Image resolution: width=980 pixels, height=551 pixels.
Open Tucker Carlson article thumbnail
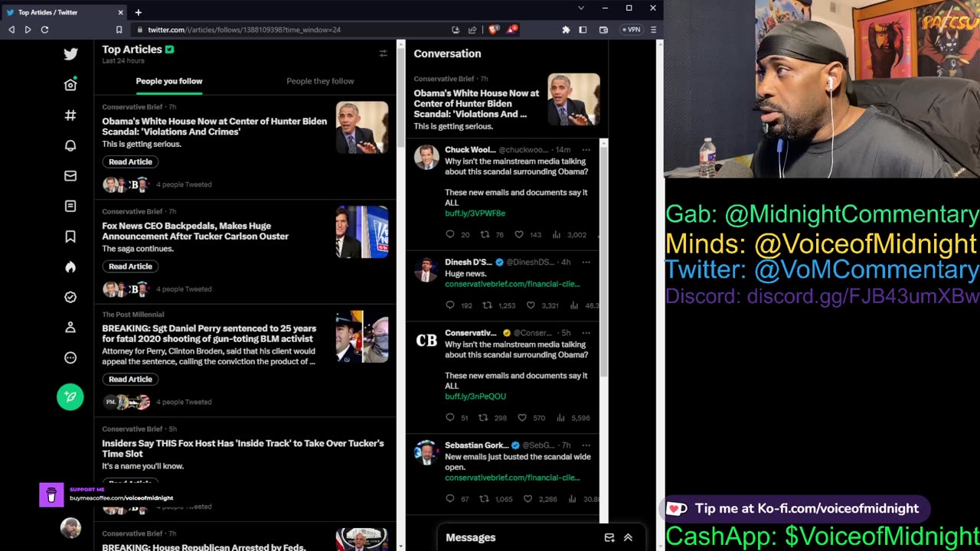[362, 232]
